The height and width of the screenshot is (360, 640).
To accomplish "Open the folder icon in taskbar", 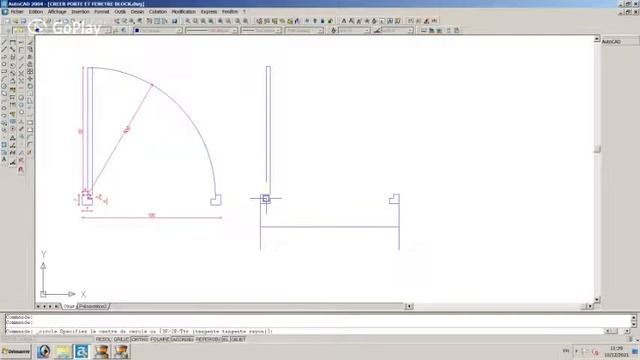I will [63, 351].
